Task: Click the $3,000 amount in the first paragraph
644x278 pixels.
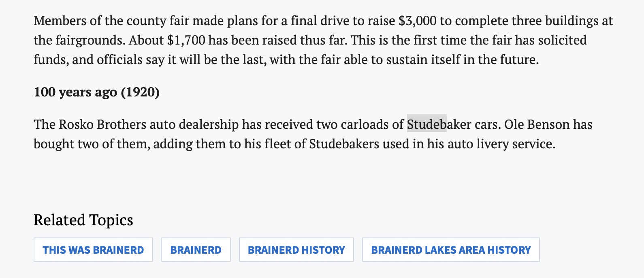Action: (418, 21)
